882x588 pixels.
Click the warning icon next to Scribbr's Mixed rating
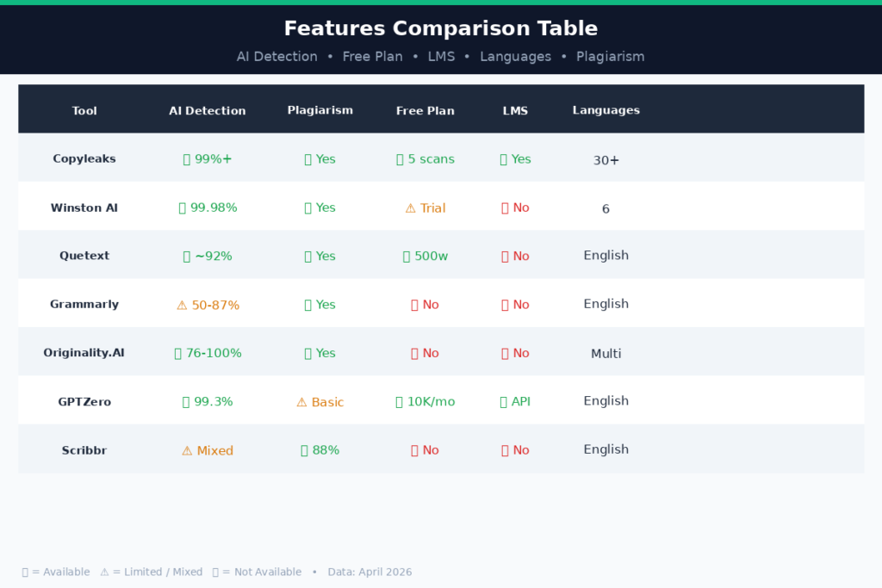[187, 449]
